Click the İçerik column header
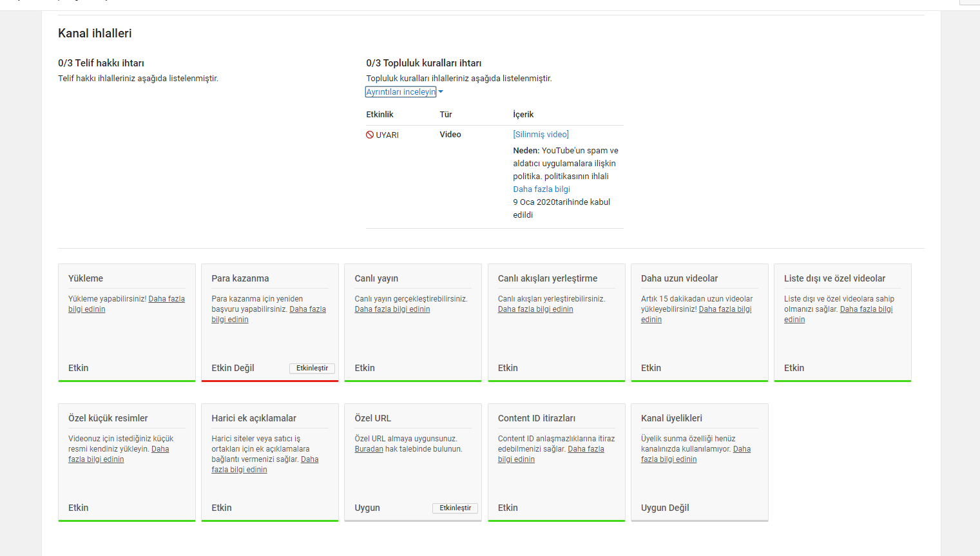Screen dimensions: 980x556 (523, 115)
